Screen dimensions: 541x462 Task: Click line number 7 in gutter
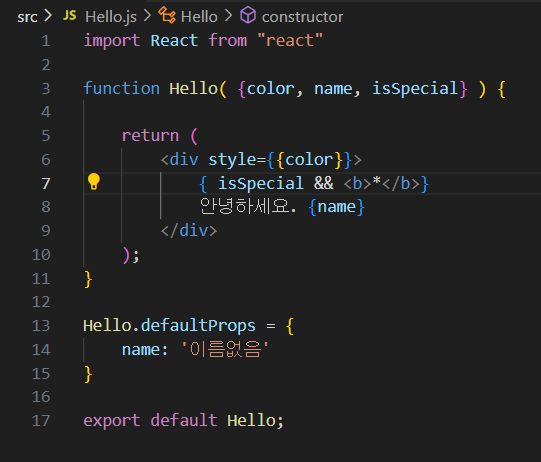pyautogui.click(x=46, y=184)
